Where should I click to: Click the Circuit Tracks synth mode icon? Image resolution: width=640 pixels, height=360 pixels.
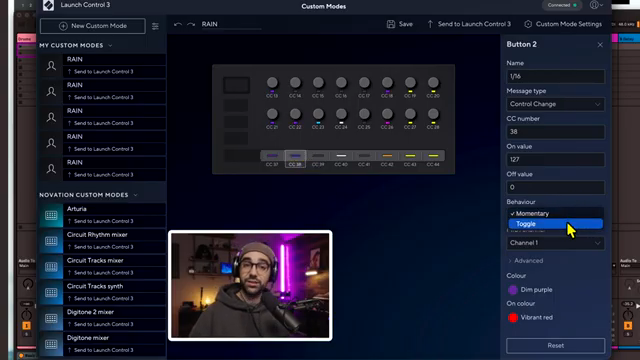51,292
